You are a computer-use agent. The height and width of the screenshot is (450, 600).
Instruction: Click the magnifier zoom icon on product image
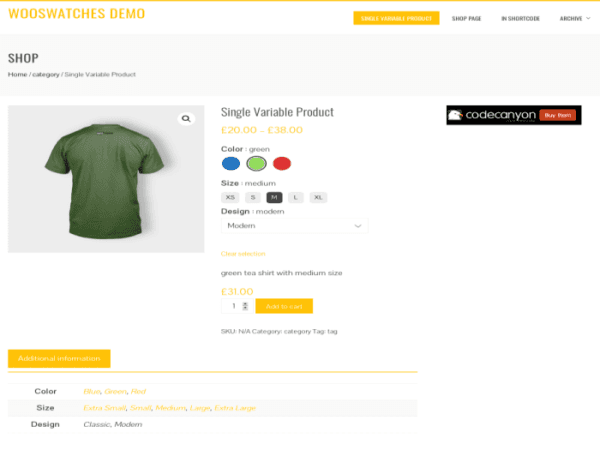point(186,119)
